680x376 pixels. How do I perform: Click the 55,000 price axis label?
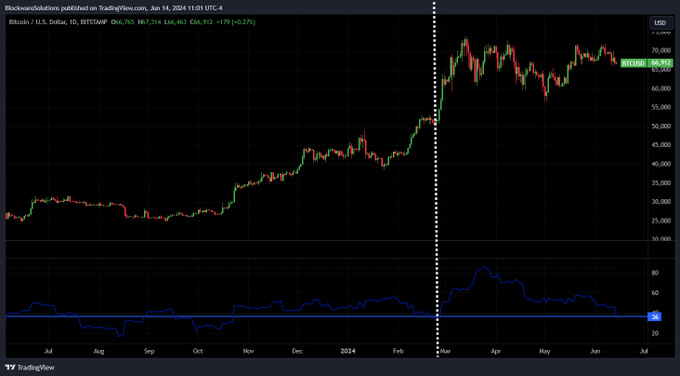point(661,107)
